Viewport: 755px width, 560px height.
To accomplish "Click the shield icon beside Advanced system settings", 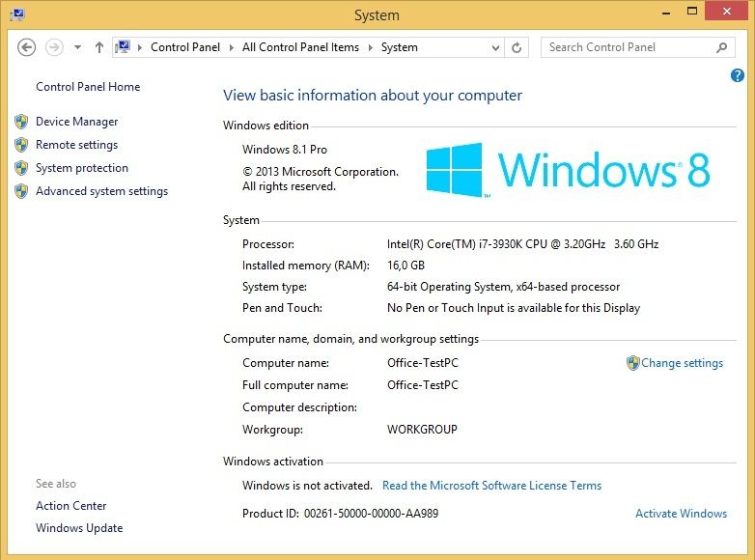I will pos(21,191).
